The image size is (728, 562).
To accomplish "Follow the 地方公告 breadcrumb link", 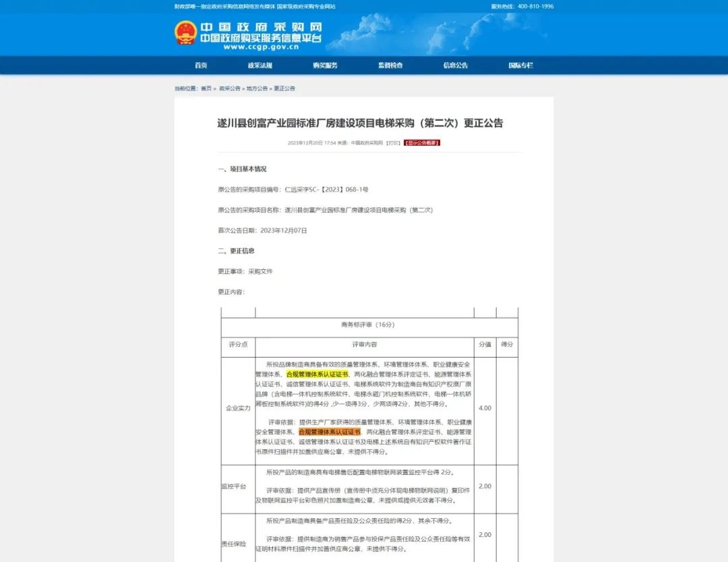I will [x=257, y=88].
